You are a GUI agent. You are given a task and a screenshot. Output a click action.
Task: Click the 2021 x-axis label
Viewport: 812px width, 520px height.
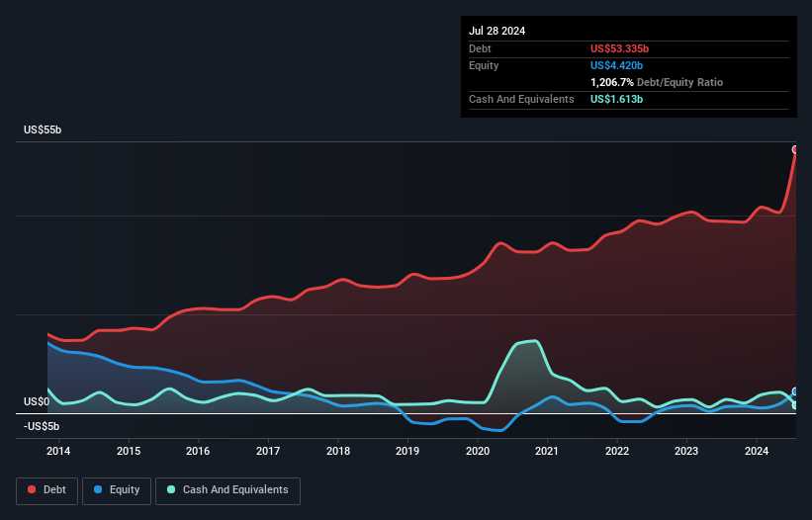pos(547,451)
